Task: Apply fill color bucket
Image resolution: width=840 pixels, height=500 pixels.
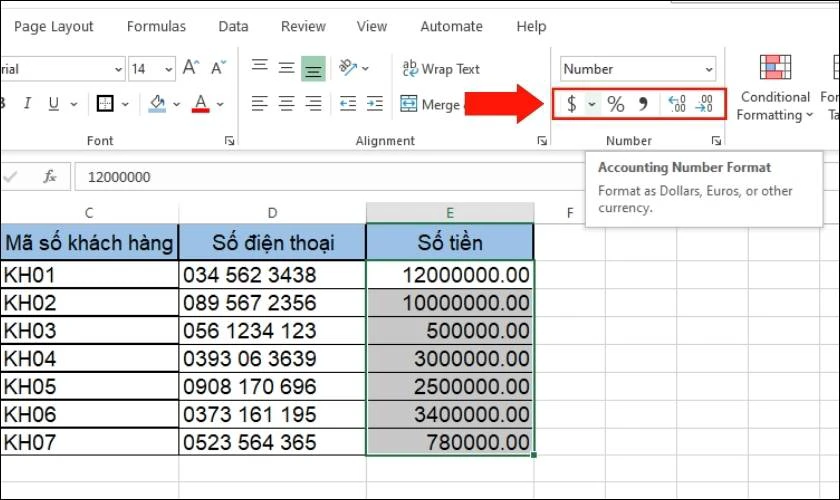Action: [157, 103]
